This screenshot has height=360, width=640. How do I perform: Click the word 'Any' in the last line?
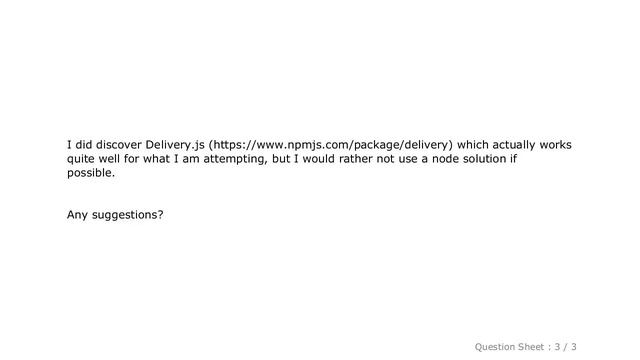pyautogui.click(x=77, y=215)
